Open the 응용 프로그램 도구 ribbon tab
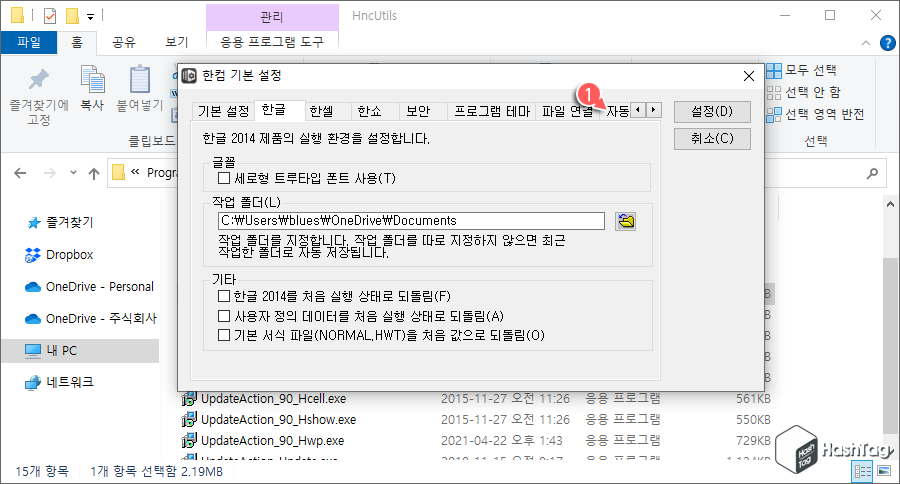Viewport: 900px width, 484px height. coord(272,42)
